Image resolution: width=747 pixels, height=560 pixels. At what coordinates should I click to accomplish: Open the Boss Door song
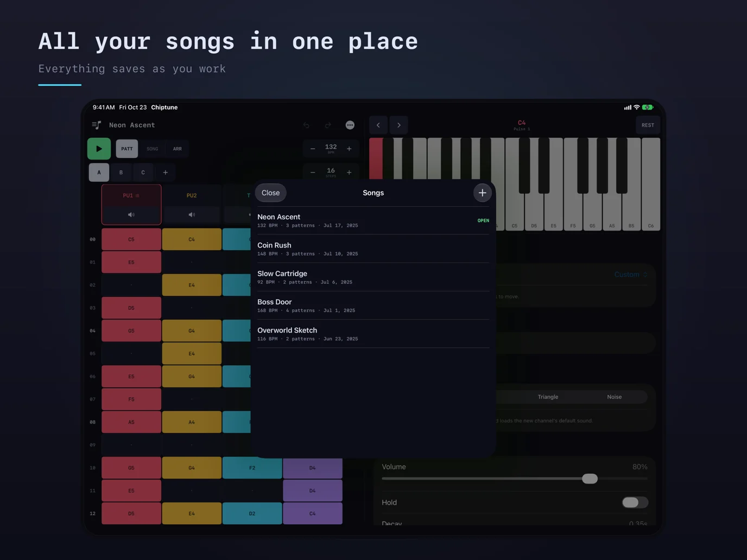[x=373, y=306]
